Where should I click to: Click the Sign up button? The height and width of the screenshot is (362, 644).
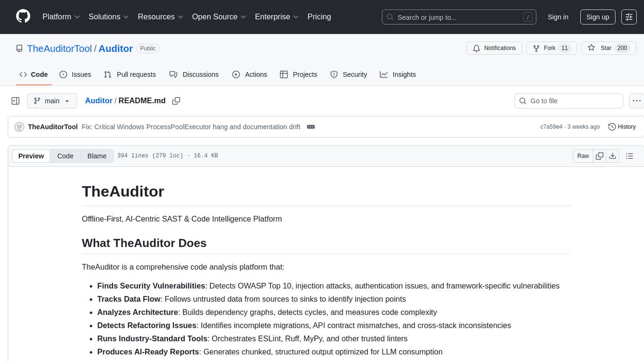click(598, 17)
